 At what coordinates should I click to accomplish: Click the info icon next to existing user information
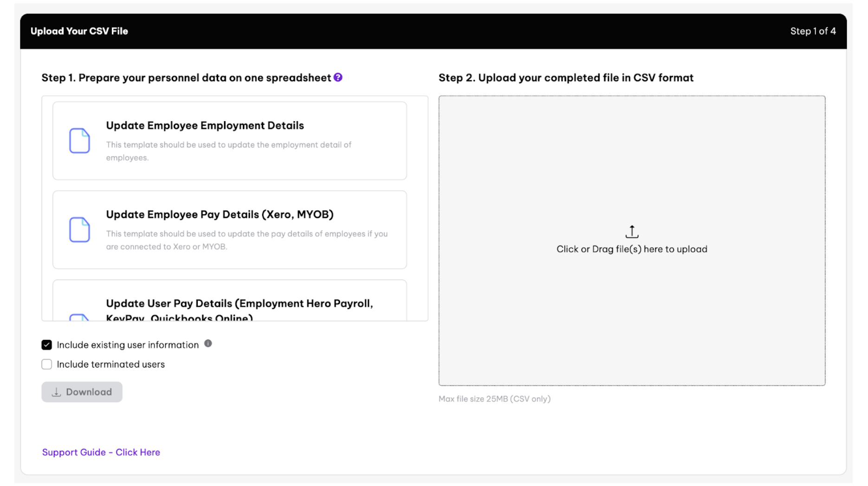[208, 344]
